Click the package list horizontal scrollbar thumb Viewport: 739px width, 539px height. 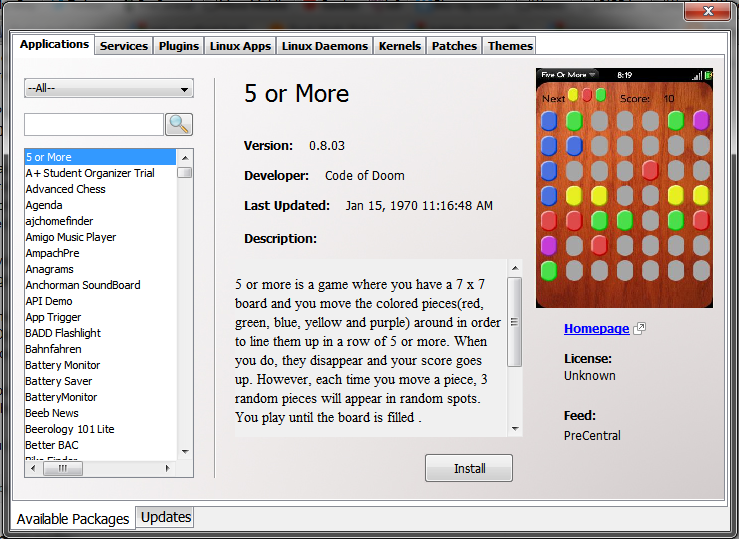pos(63,468)
